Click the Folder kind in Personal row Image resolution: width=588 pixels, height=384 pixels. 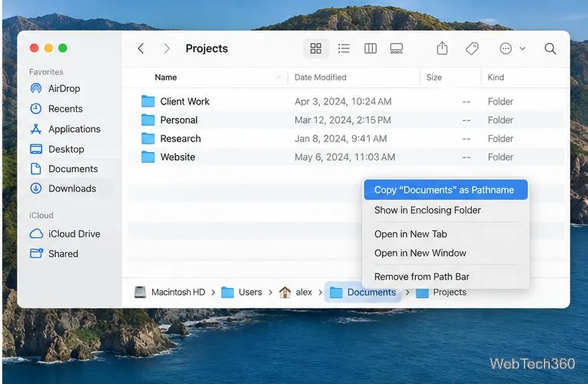[500, 121]
